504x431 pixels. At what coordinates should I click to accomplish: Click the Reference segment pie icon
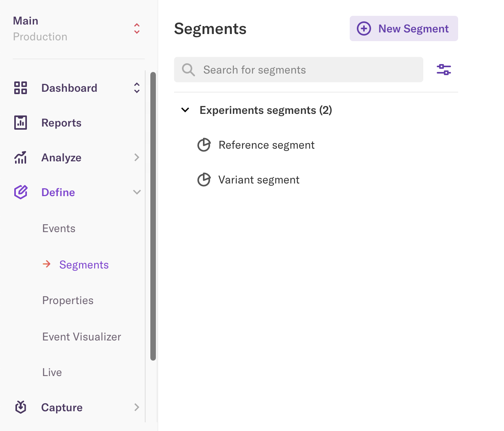click(x=204, y=145)
